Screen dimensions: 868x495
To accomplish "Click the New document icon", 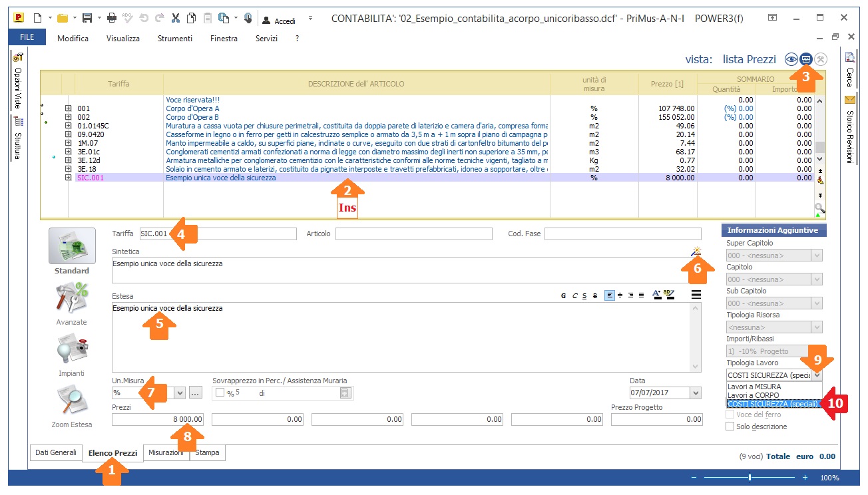I will [x=37, y=19].
